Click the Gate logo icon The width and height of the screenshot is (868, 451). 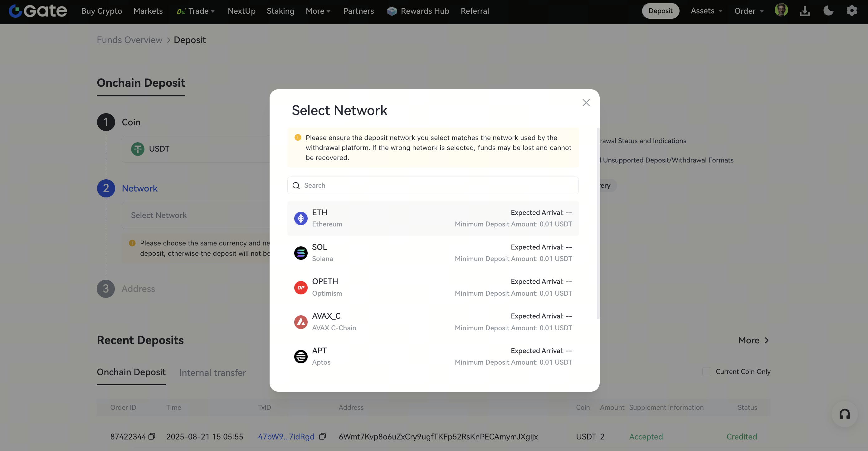tap(16, 11)
